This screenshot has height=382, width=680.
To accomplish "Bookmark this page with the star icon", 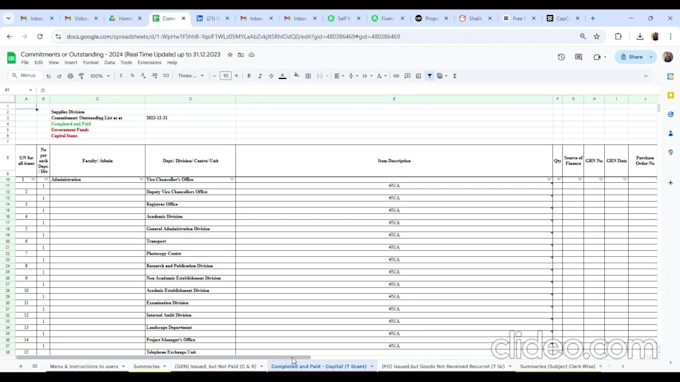I will (x=597, y=37).
